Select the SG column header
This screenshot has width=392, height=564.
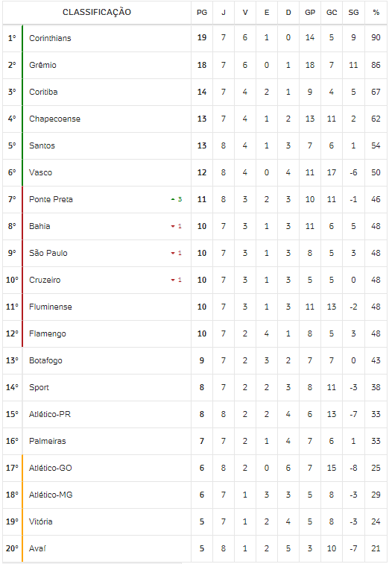(353, 13)
